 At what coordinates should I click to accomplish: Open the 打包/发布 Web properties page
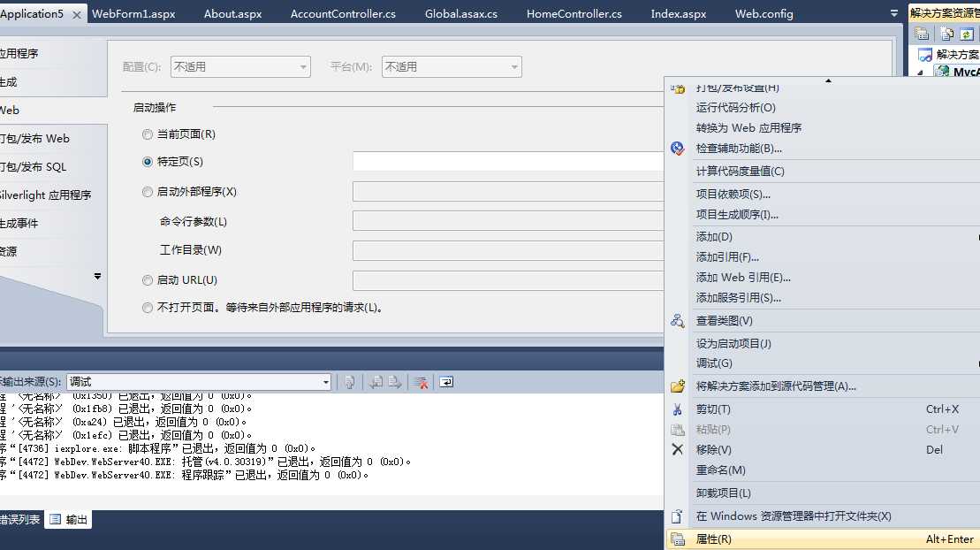52,138
